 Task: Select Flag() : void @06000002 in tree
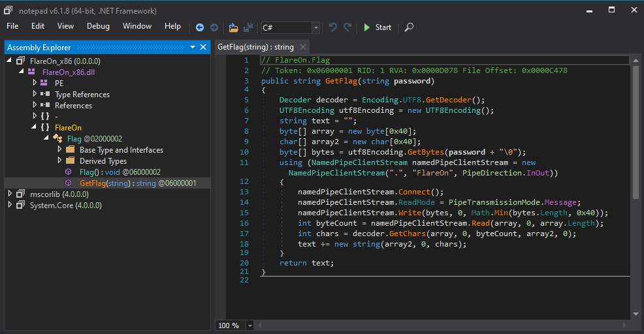[120, 172]
